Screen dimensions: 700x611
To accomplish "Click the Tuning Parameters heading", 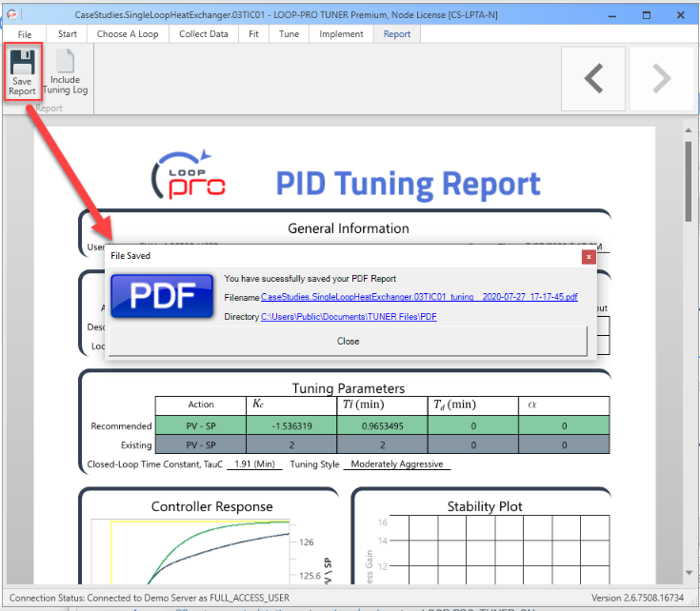I will (349, 388).
